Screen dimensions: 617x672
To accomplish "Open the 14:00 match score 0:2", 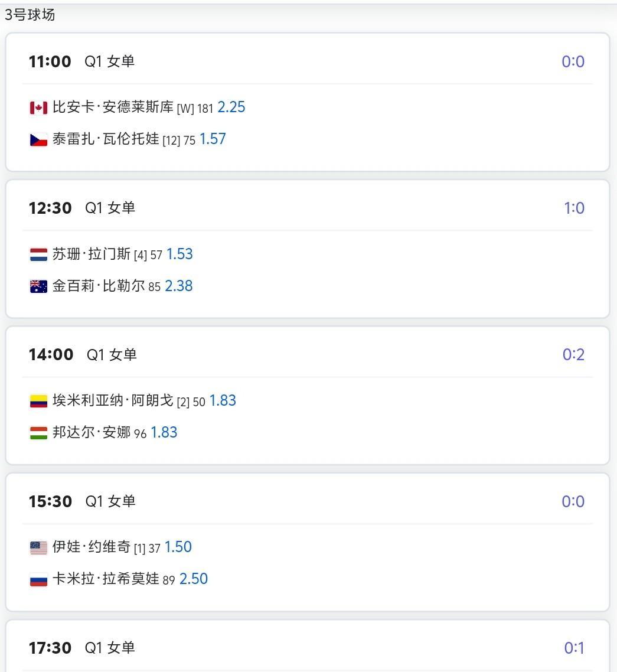I will (x=573, y=354).
